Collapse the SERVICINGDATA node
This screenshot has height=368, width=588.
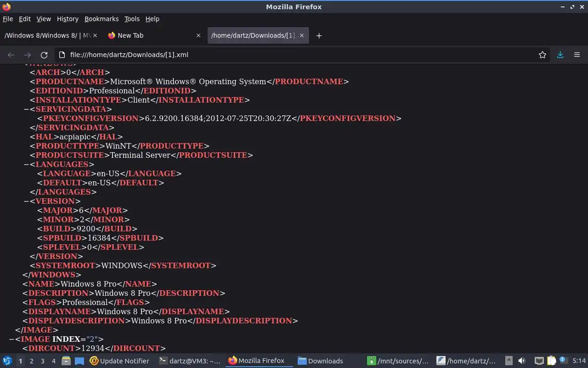26,109
